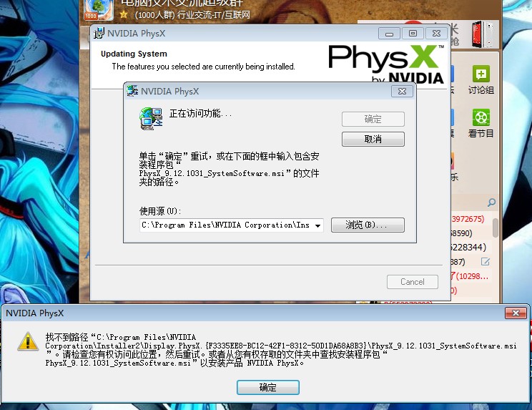Viewport: 532px width, 410px height.
Task: Open the 浏览(B)... browse button
Action: click(x=368, y=225)
